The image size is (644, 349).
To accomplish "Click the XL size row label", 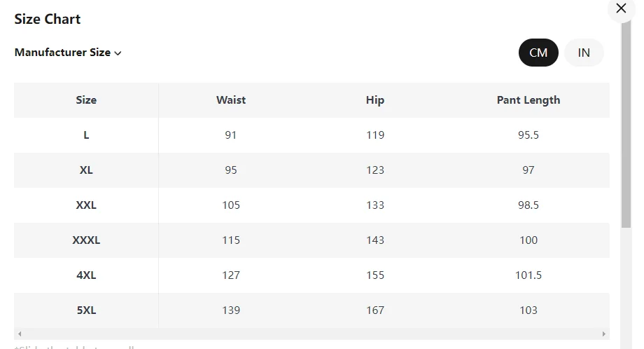I will click(x=86, y=170).
